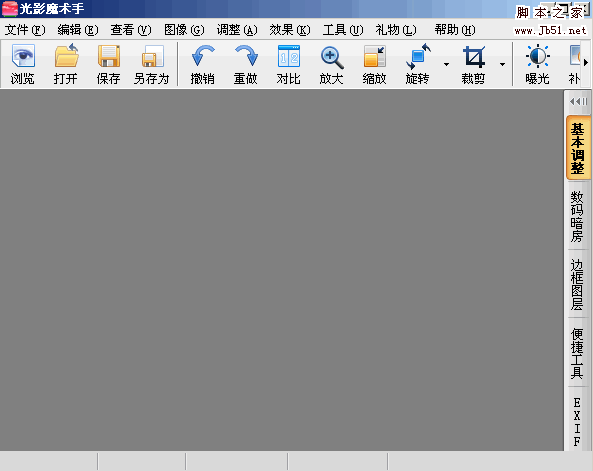The image size is (593, 471).
Task: Switch to the 基本调整 side tab
Action: pyautogui.click(x=577, y=148)
